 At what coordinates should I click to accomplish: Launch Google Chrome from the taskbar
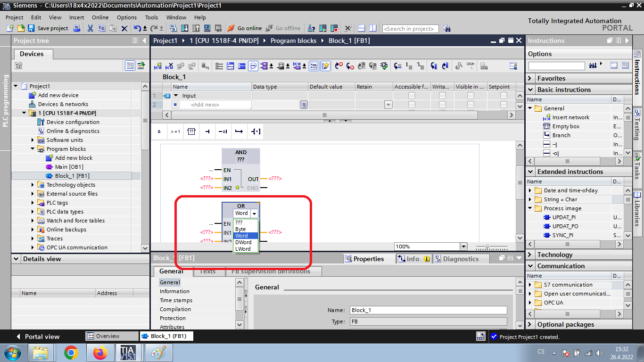pos(71,353)
